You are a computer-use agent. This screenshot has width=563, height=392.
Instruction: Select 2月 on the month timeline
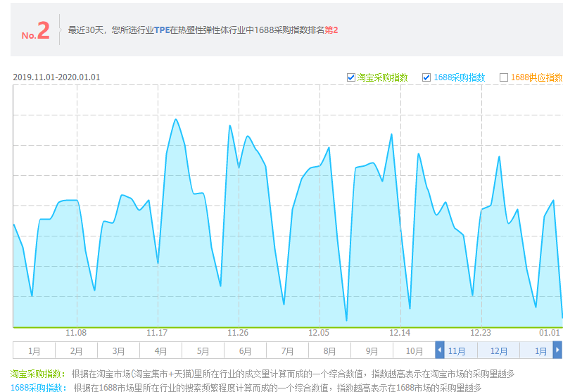coord(76,350)
